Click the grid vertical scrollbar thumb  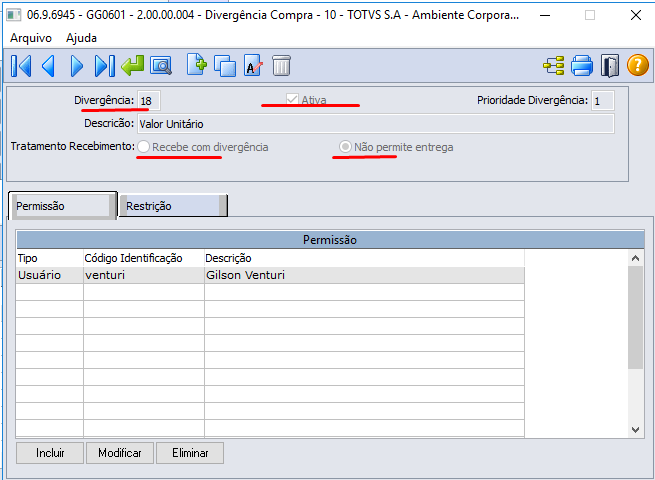635,317
